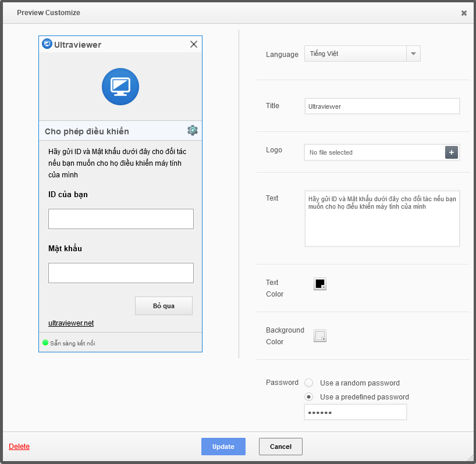This screenshot has height=464, width=476.
Task: Open the Text Color picker swatch
Action: 320,284
